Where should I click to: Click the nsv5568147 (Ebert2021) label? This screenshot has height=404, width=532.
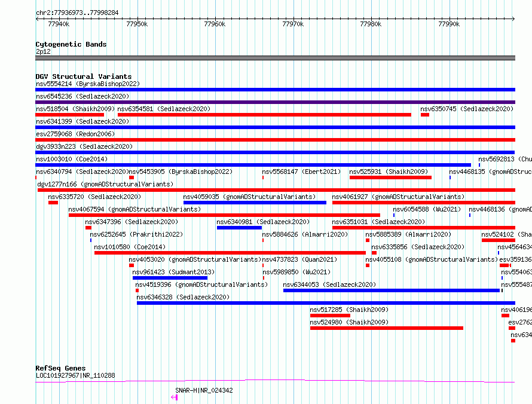point(301,172)
